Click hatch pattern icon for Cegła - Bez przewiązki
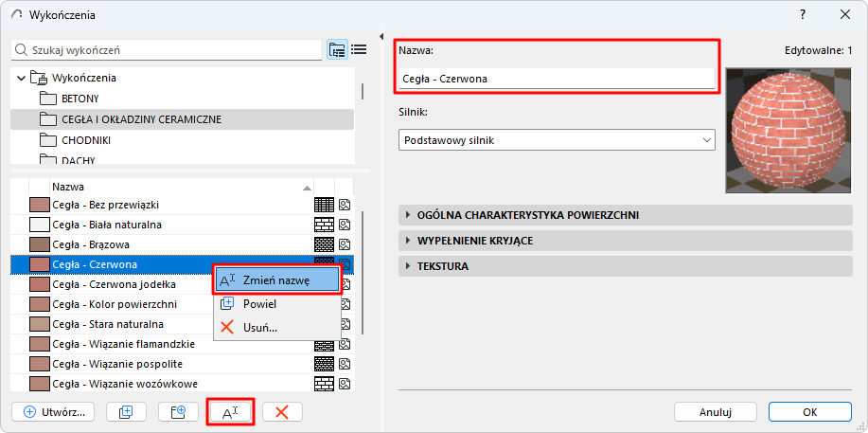Viewport: 868px width, 433px height. 324,205
